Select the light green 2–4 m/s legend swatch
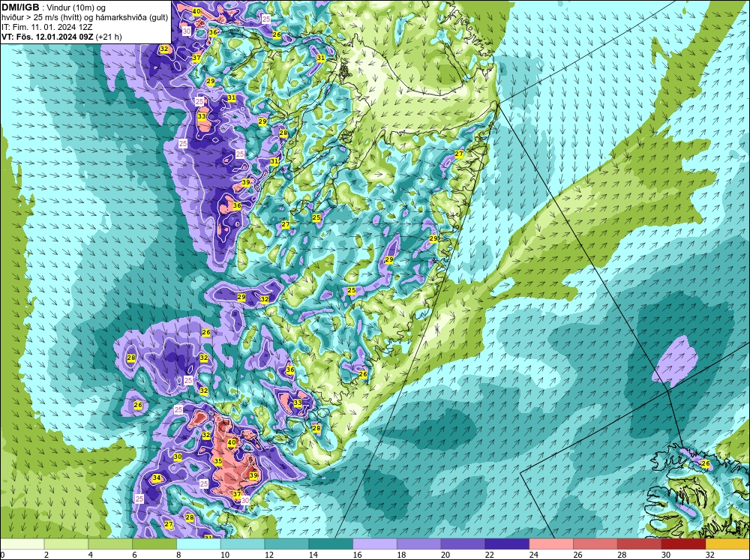Image resolution: width=750 pixels, height=560 pixels. tap(66, 544)
